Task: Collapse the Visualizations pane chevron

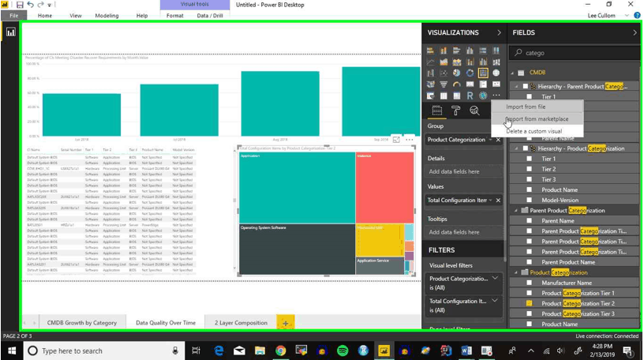Action: point(499,32)
